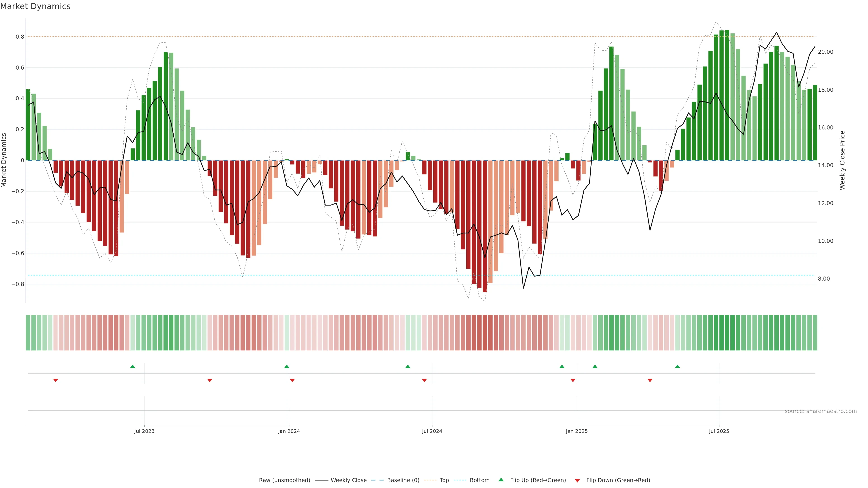Screen dimensions: 868x488
Task: Click the rightmost green flip-up triangle marker
Action: coord(677,366)
